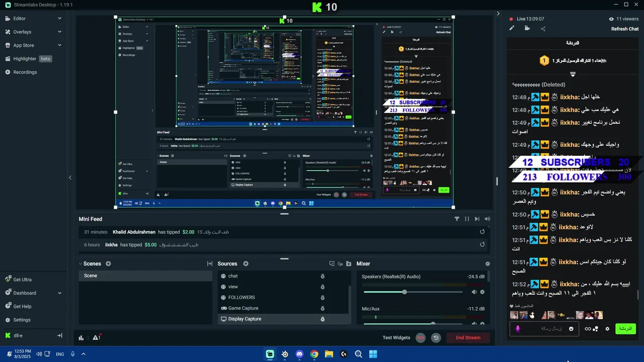The width and height of the screenshot is (644, 362).
Task: Add a source folder
Action: coord(349,264)
